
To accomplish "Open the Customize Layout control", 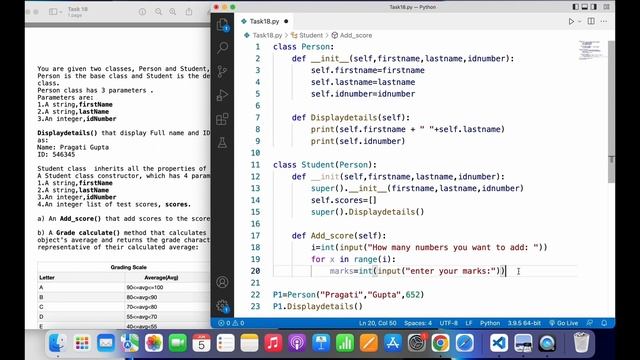I will point(607,7).
